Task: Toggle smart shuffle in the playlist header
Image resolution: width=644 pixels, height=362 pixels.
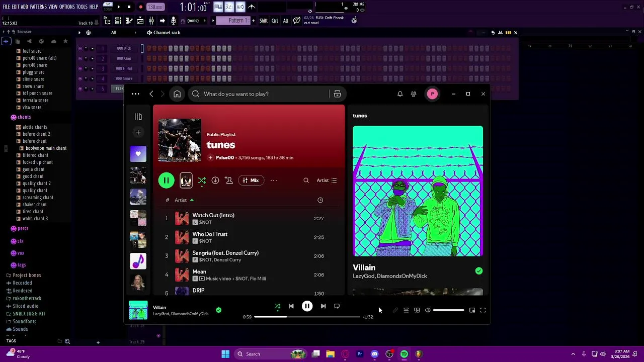Action: click(x=202, y=180)
